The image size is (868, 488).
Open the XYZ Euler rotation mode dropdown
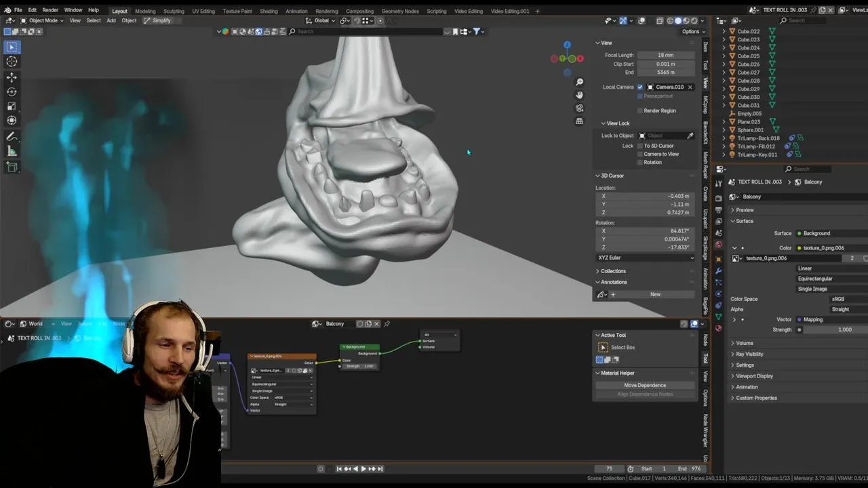point(646,258)
